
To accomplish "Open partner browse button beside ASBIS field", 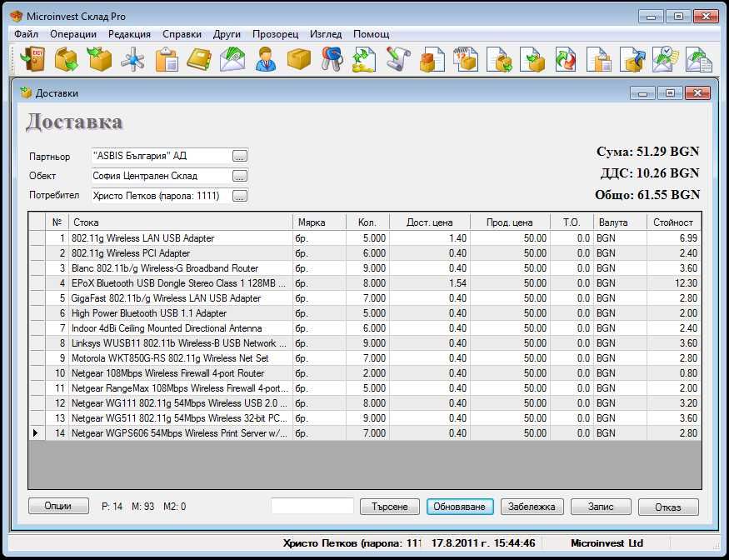I will (x=240, y=156).
